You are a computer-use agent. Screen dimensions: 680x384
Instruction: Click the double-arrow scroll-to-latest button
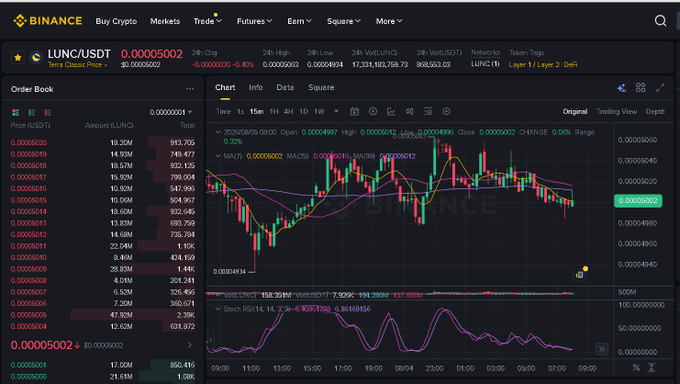602,349
